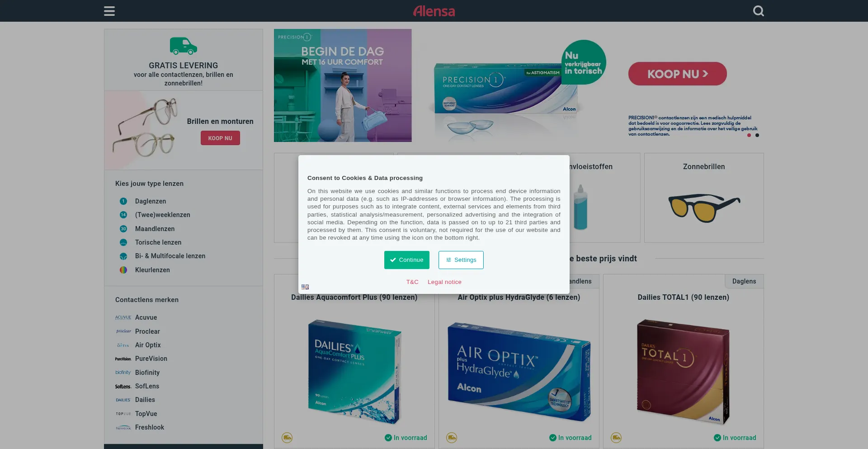Select Biofinity brand in sidebar

tap(147, 373)
